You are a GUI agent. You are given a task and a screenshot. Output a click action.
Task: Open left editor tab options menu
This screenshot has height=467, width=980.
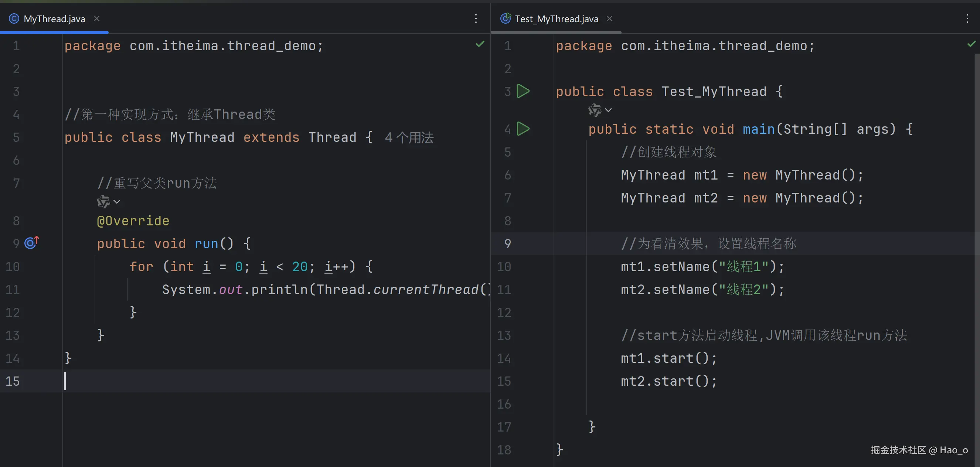click(476, 18)
